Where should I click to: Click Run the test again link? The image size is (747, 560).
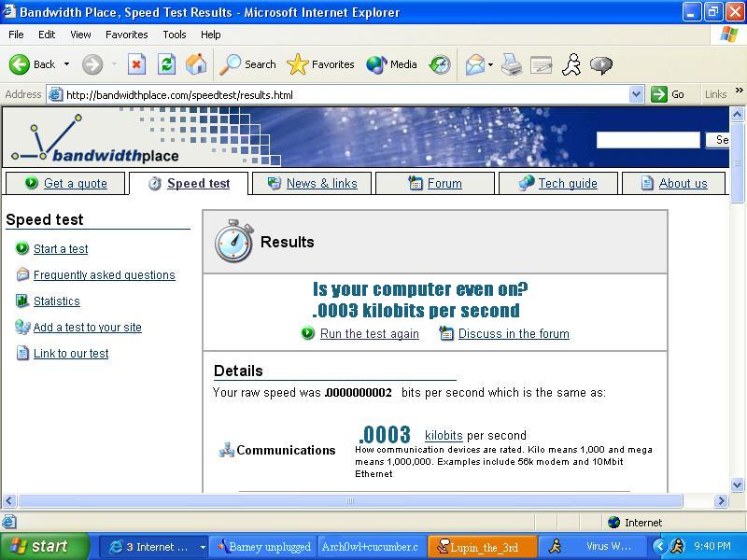(369, 334)
